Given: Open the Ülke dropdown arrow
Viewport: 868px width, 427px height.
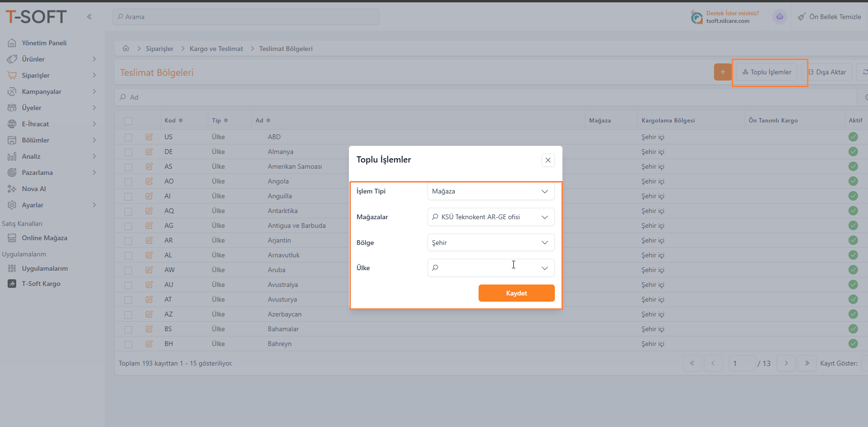Looking at the screenshot, I should [545, 268].
